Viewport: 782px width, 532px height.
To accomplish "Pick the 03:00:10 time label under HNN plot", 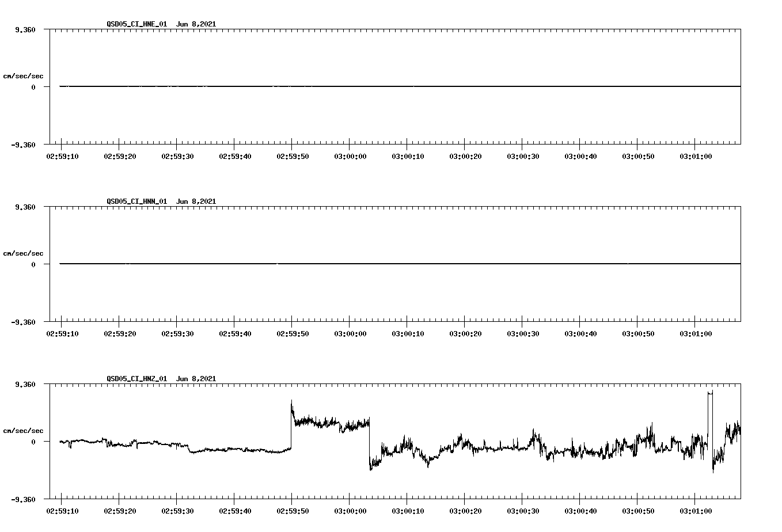I will coord(408,333).
